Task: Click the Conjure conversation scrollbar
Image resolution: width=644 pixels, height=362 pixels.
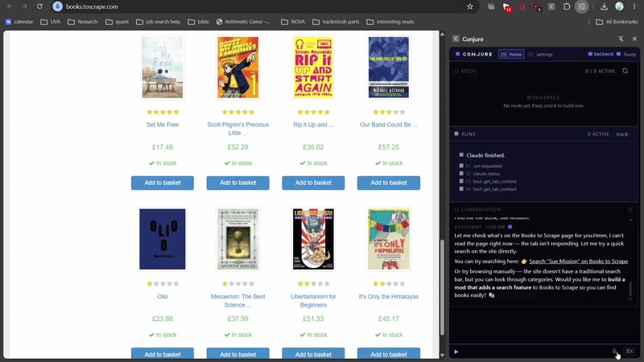Action: point(630,289)
